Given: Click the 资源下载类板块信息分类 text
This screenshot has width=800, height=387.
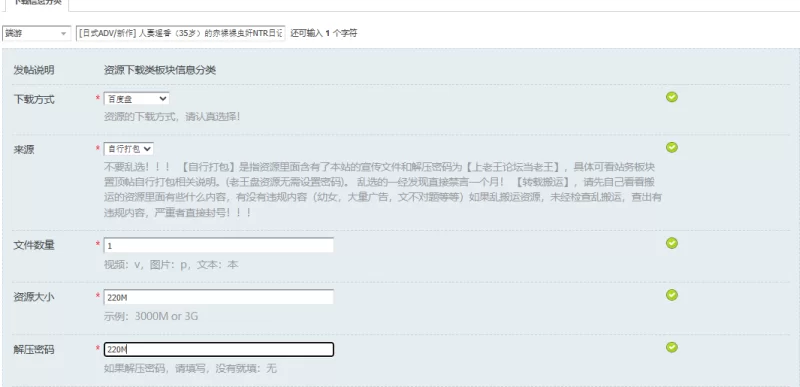Looking at the screenshot, I should click(160, 70).
